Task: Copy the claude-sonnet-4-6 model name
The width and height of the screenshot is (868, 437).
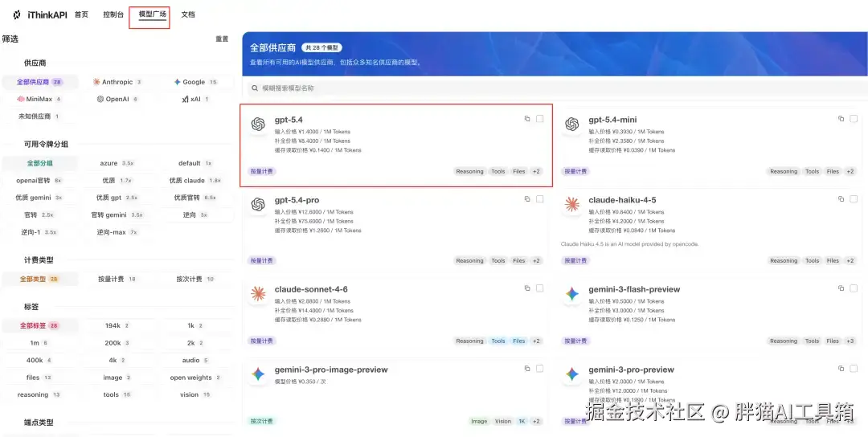Action: tap(527, 288)
